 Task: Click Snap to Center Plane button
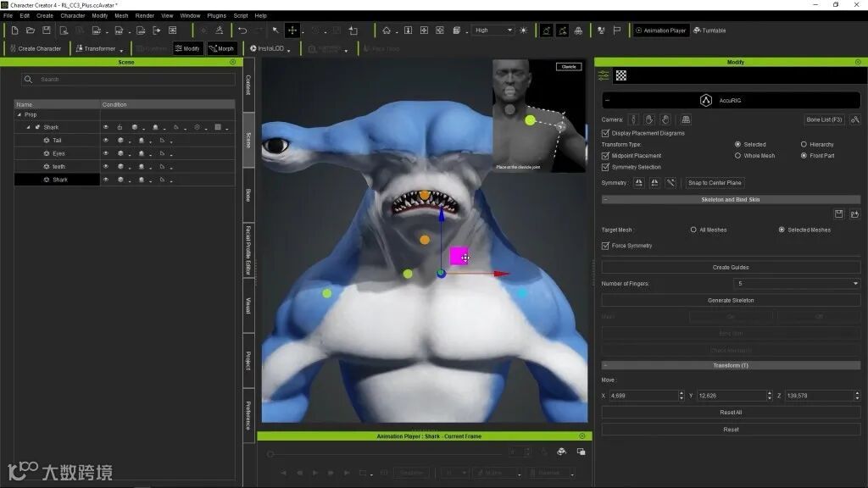715,183
